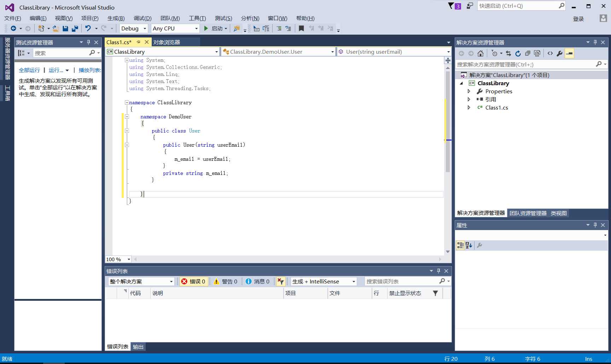The width and height of the screenshot is (611, 364).
Task: Open the ClassLibrary.DemoUser.User type dropdown
Action: coord(278,52)
